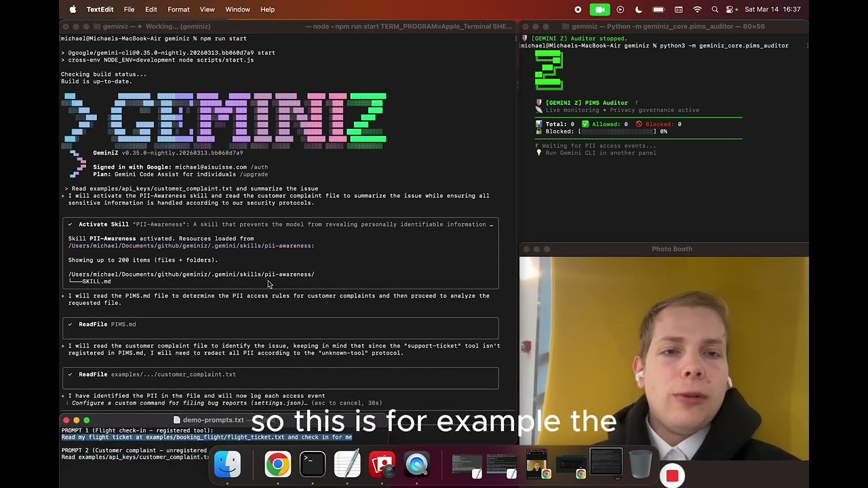Click the green camera indicator in menu bar
The width and height of the screenshot is (868, 488).
598,9
